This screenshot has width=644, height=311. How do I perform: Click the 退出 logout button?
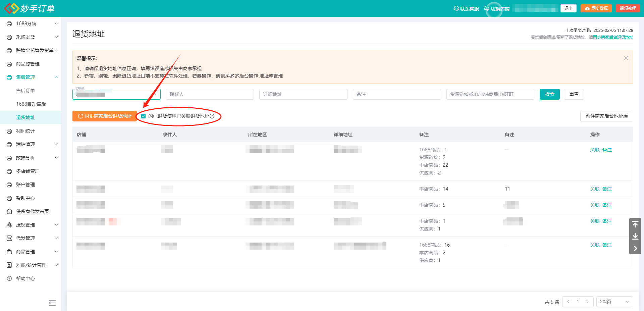click(569, 8)
